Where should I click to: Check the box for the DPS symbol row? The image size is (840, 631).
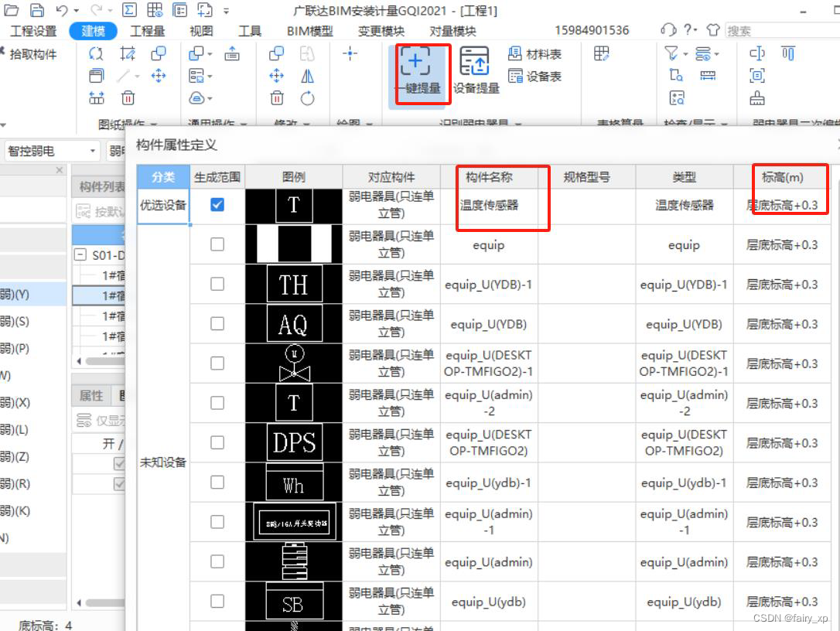point(217,442)
